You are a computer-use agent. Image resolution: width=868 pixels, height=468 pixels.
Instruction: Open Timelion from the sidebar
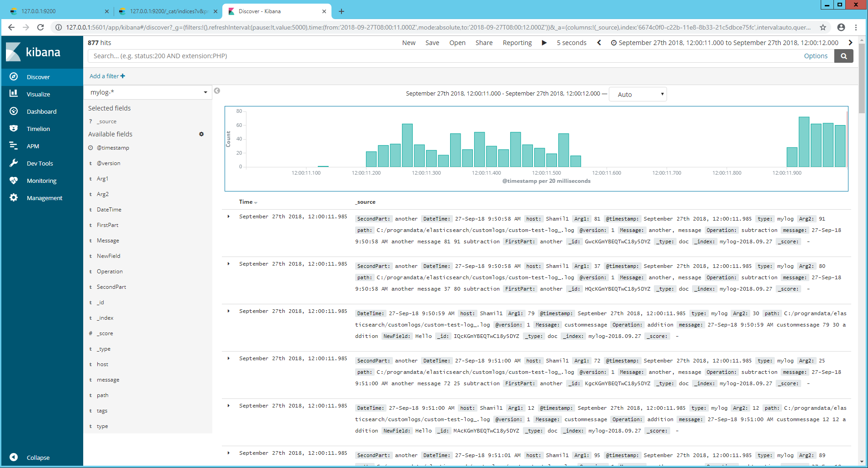[x=38, y=129]
